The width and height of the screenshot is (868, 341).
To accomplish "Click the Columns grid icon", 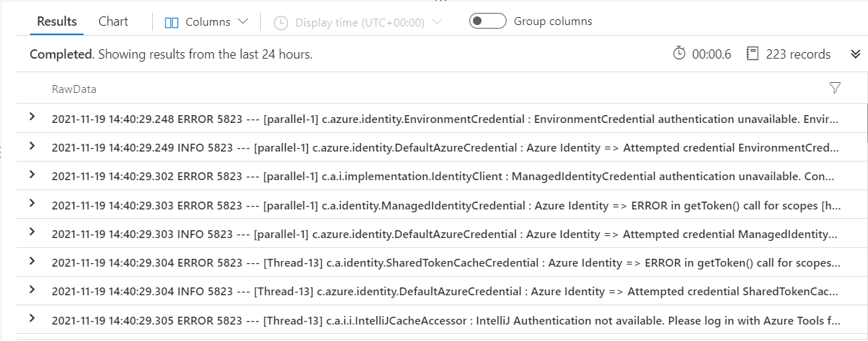I will (x=171, y=22).
